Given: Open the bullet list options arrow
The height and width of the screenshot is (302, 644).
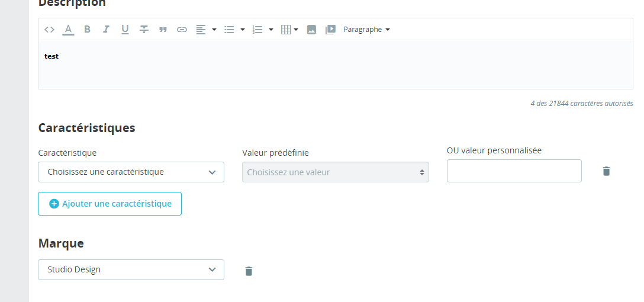Looking at the screenshot, I should click(x=242, y=30).
